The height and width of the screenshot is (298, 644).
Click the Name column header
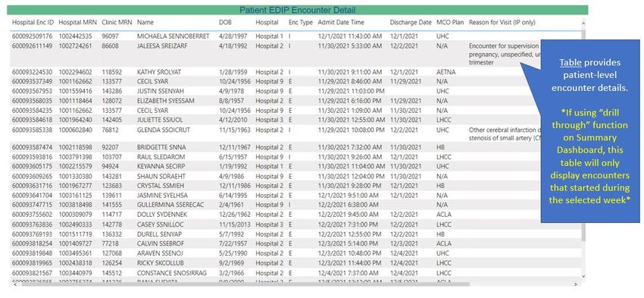(145, 22)
